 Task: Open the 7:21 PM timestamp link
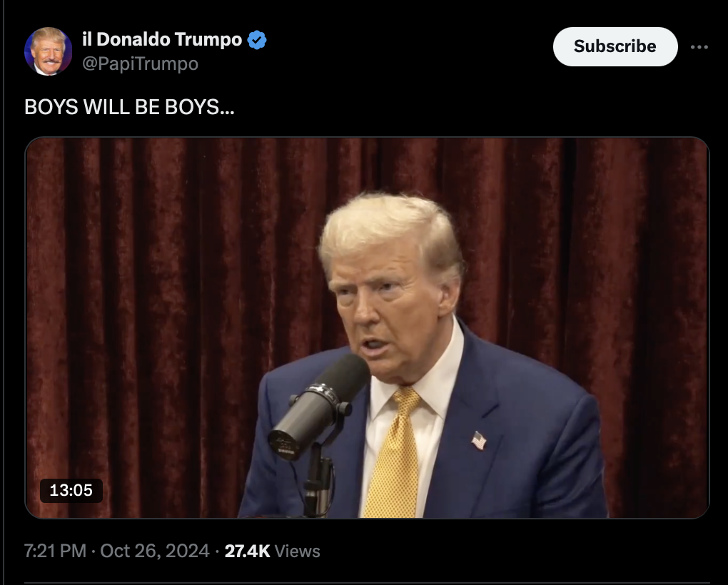point(55,551)
